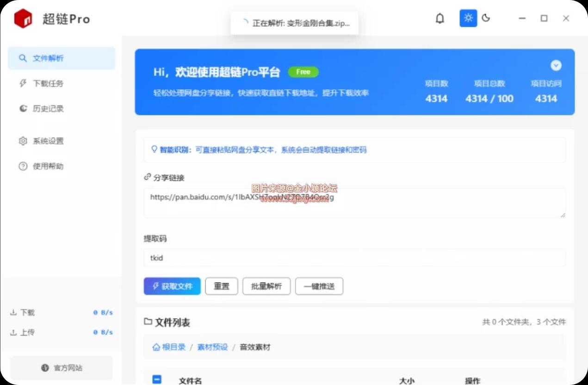
Task: Open the 官方网站 button
Action: [61, 368]
